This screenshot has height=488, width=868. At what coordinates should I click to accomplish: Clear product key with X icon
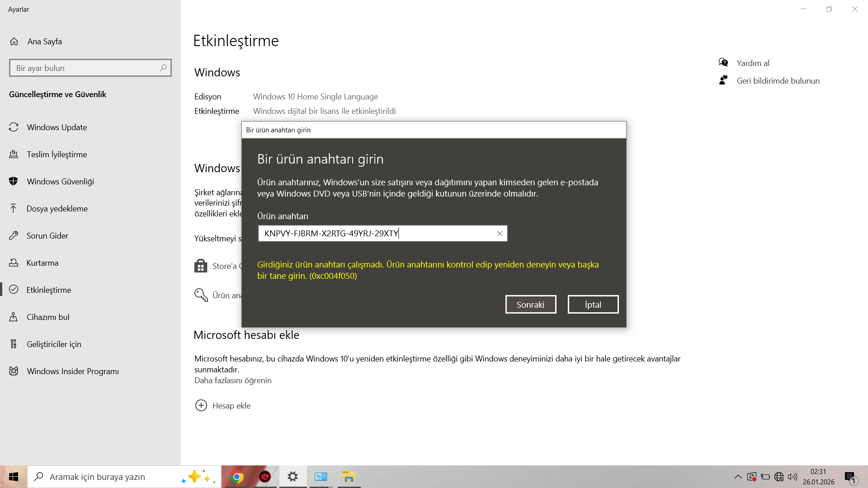coord(500,234)
